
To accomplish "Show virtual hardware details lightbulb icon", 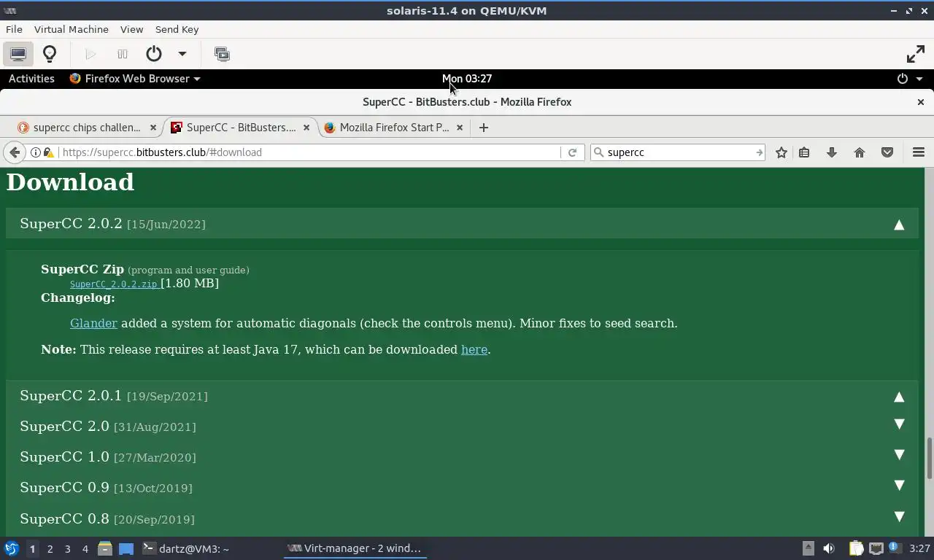I will pos(50,54).
